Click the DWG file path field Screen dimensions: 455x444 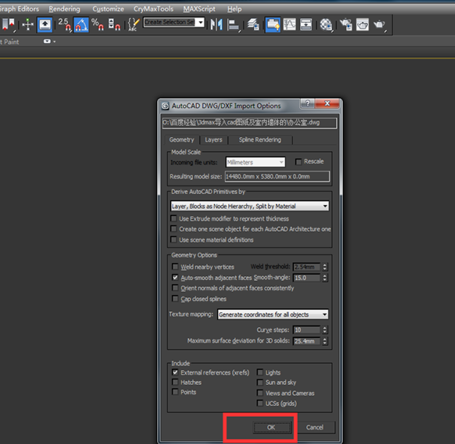[249, 123]
